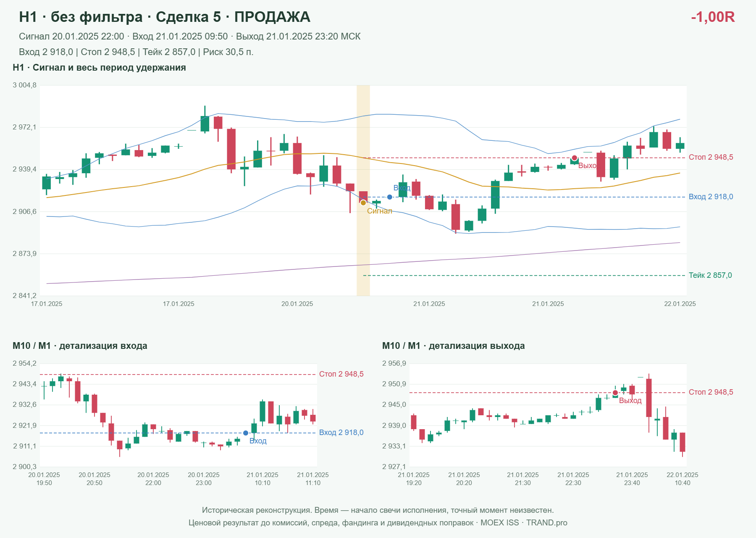756x538 pixels.
Task: Click heading 'H1 · Сигнал и весь период удержания'
Action: click(99, 68)
